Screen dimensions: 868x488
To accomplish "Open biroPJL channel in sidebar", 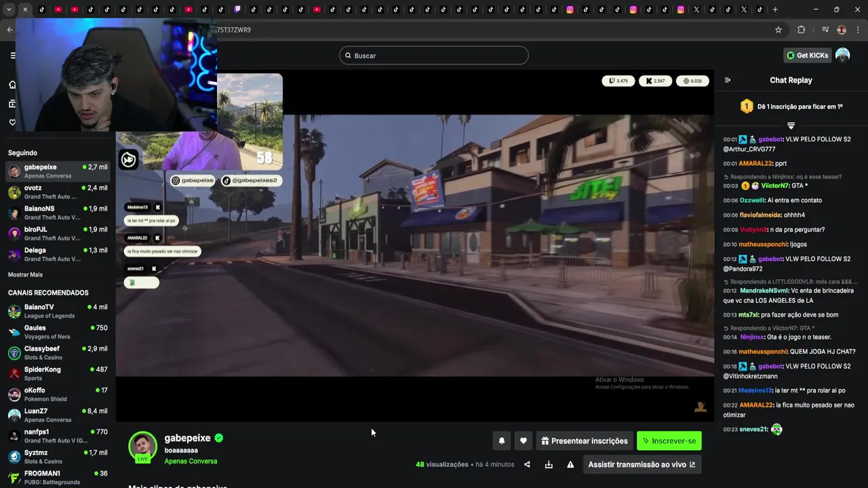I will pos(58,233).
